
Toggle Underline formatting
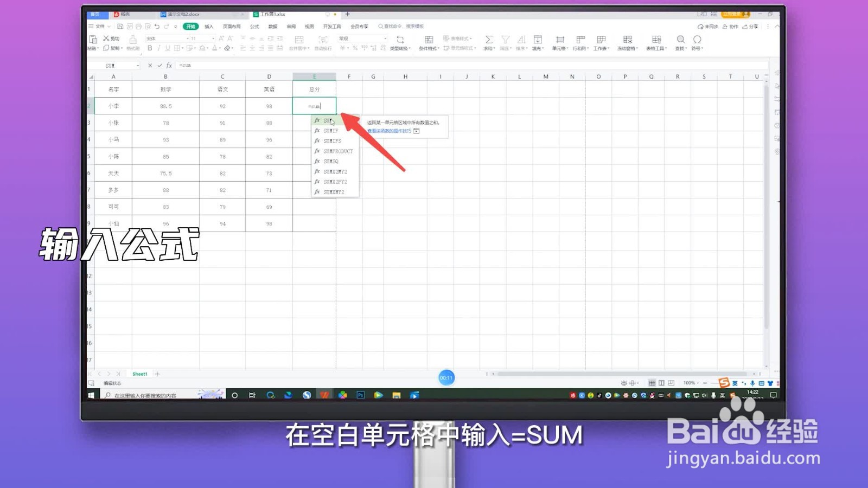(x=168, y=48)
